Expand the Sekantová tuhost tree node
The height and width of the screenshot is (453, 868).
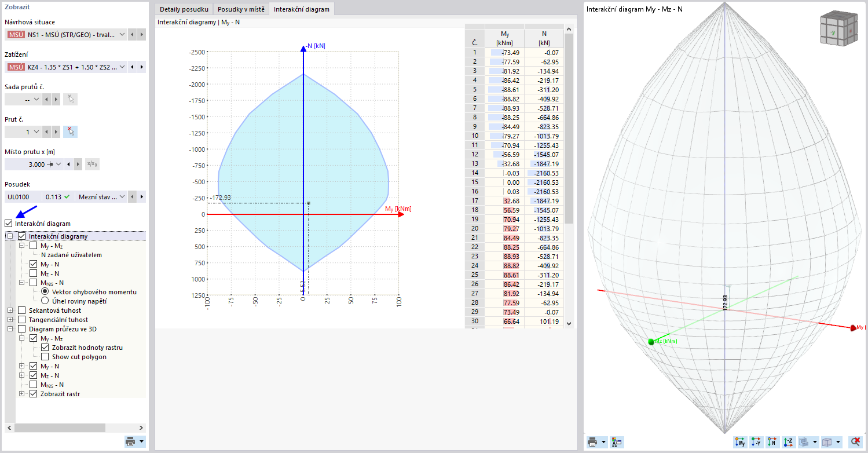[10, 310]
